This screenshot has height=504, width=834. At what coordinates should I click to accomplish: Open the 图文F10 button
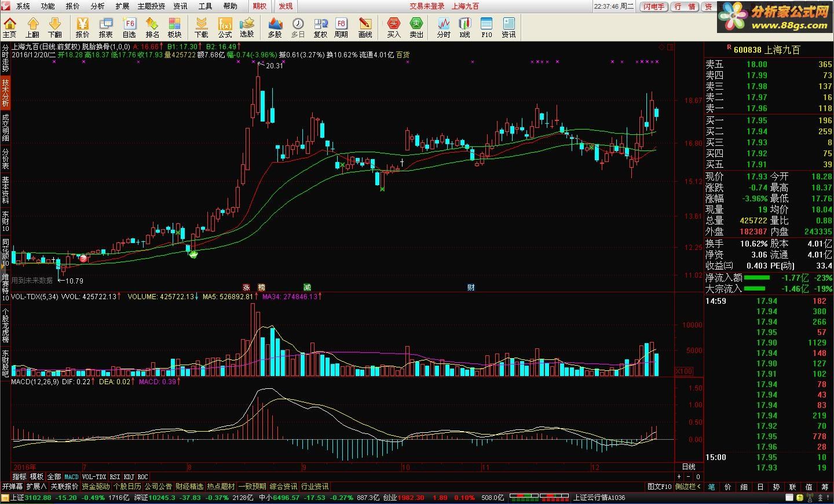coord(659,487)
